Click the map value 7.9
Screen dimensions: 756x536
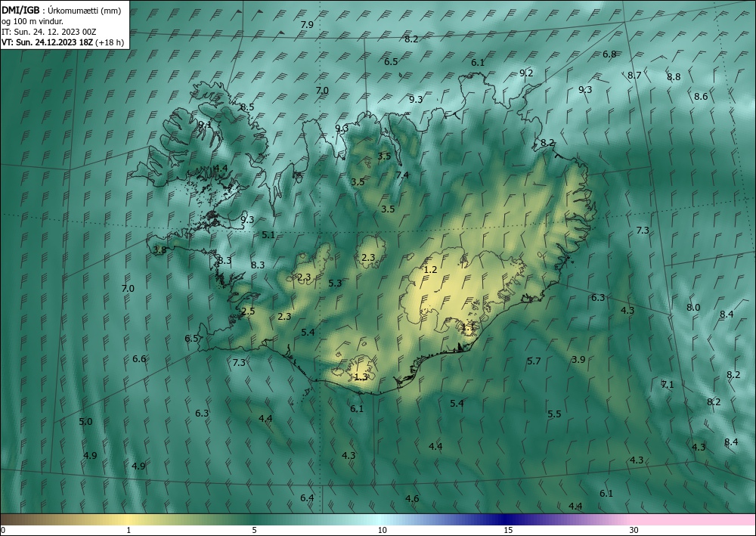(x=307, y=25)
